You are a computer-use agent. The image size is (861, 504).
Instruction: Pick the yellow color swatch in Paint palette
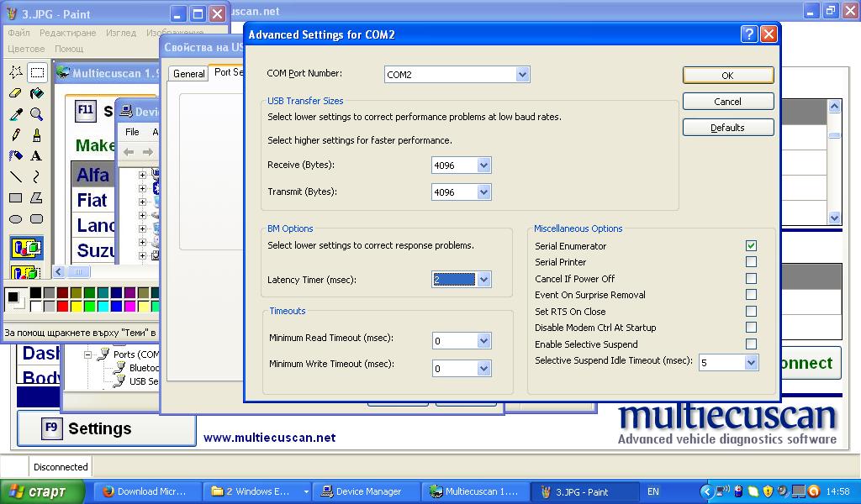[x=76, y=306]
